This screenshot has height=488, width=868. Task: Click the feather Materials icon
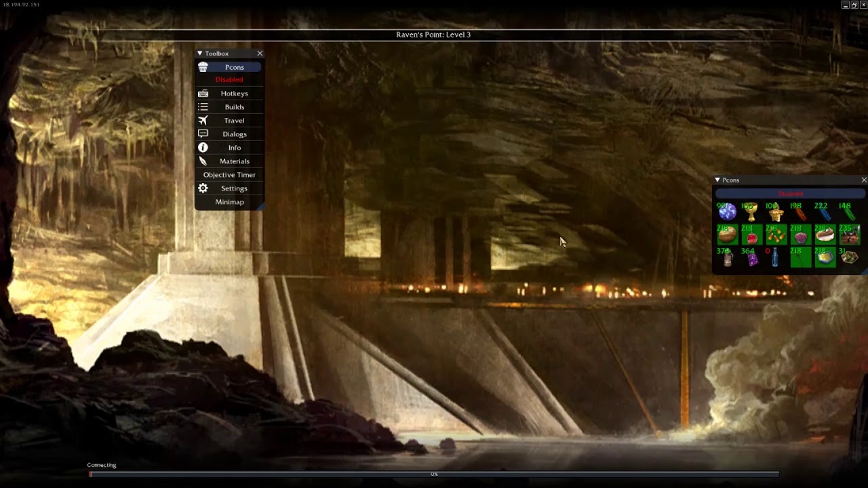tap(203, 161)
